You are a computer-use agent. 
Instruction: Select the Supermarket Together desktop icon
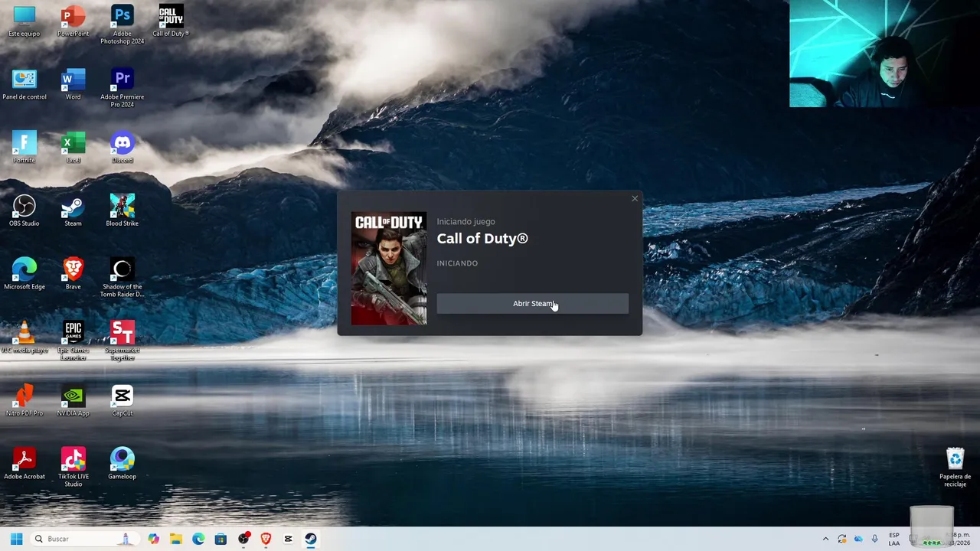(122, 341)
